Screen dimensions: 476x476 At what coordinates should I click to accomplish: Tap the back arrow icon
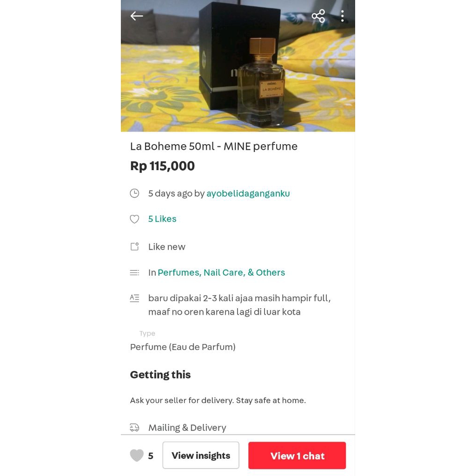pos(137,16)
